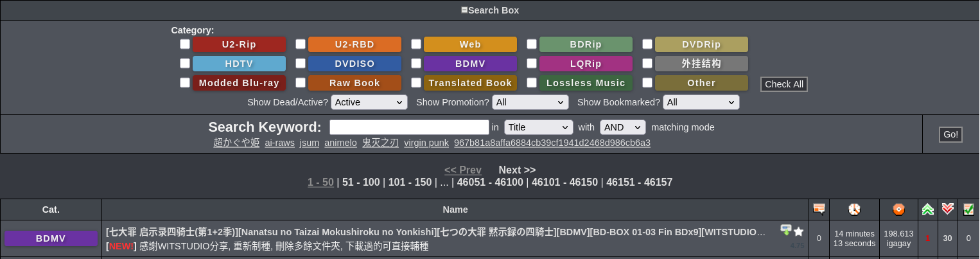This screenshot has width=980, height=259.
Task: Open the Show Bookmarked dropdown
Action: (701, 102)
